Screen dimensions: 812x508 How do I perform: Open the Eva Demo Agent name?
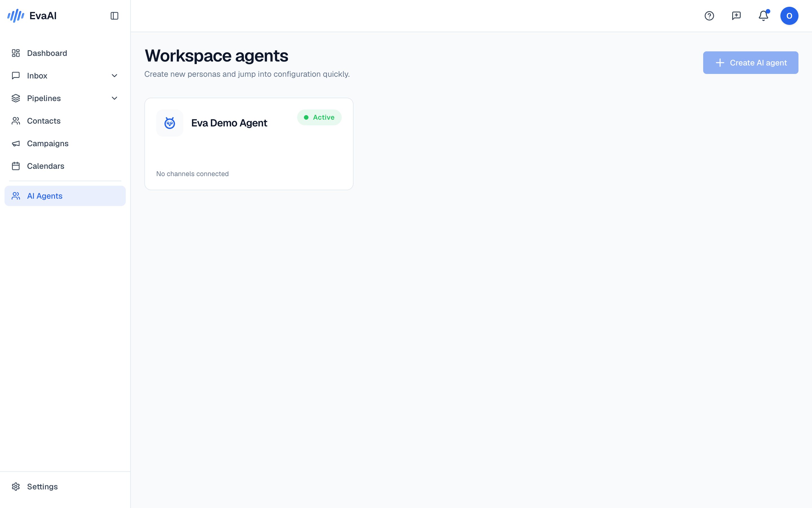click(x=229, y=123)
